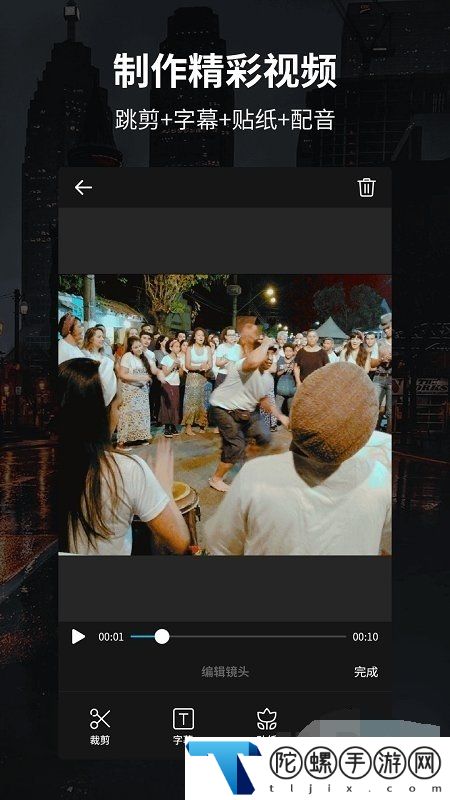Tap 完成 to finish editing
Image resolution: width=450 pixels, height=800 pixels.
(366, 671)
